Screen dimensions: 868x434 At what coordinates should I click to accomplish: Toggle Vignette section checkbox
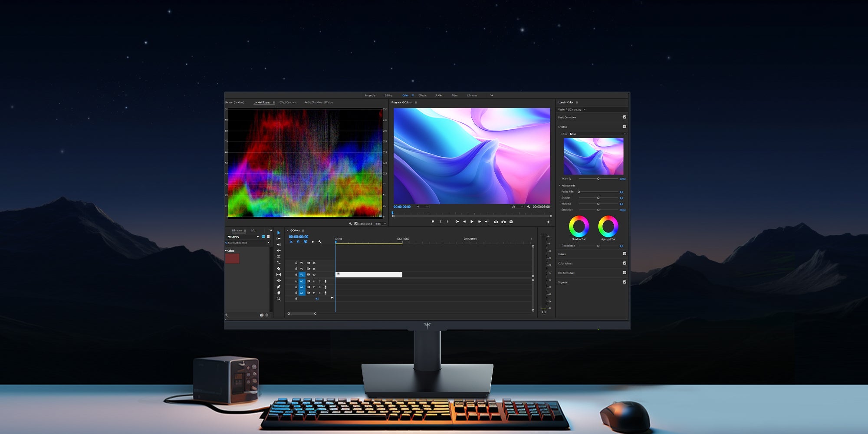625,282
